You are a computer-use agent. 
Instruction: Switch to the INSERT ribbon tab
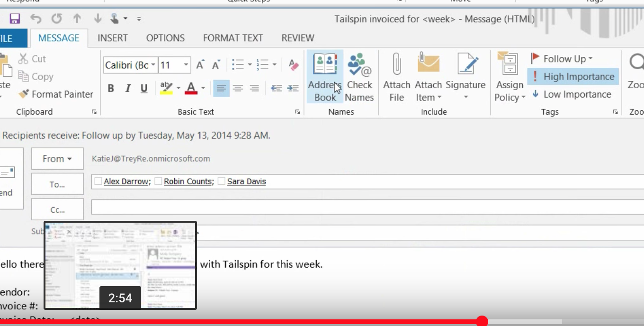[113, 38]
